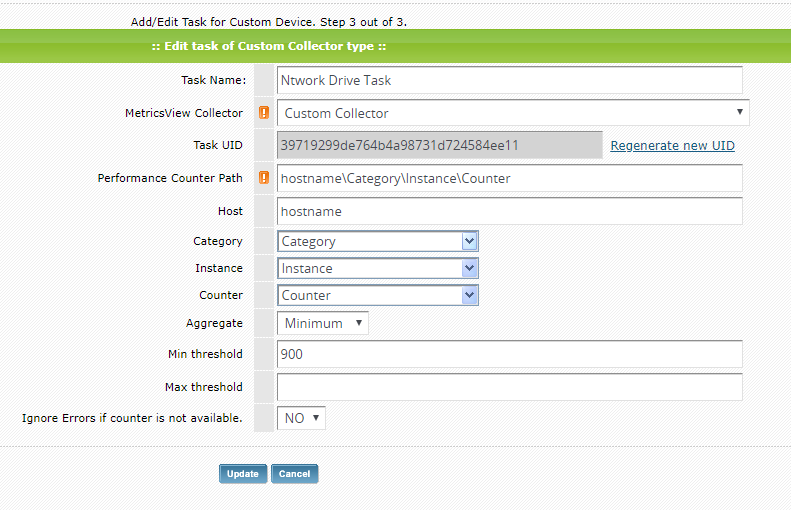Open the Counter dropdown arrow

[x=469, y=295]
